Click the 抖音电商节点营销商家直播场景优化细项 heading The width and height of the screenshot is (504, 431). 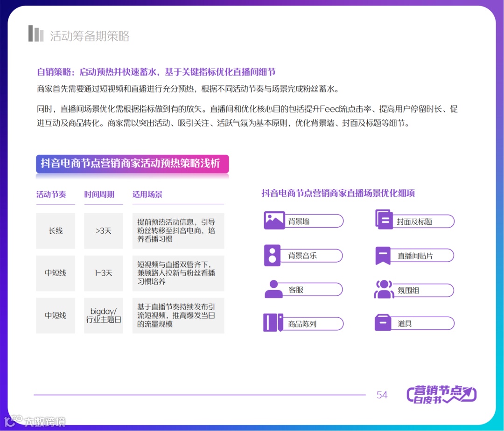(338, 193)
